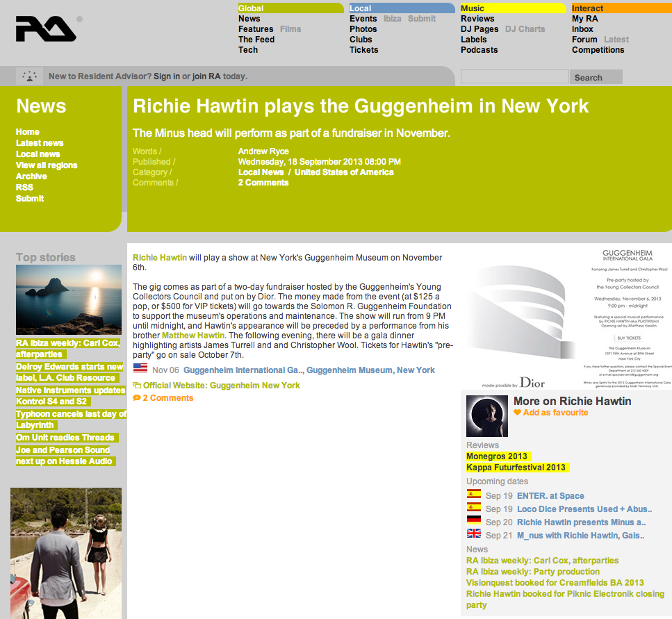
Task: Click the RA logo
Action: pyautogui.click(x=46, y=28)
